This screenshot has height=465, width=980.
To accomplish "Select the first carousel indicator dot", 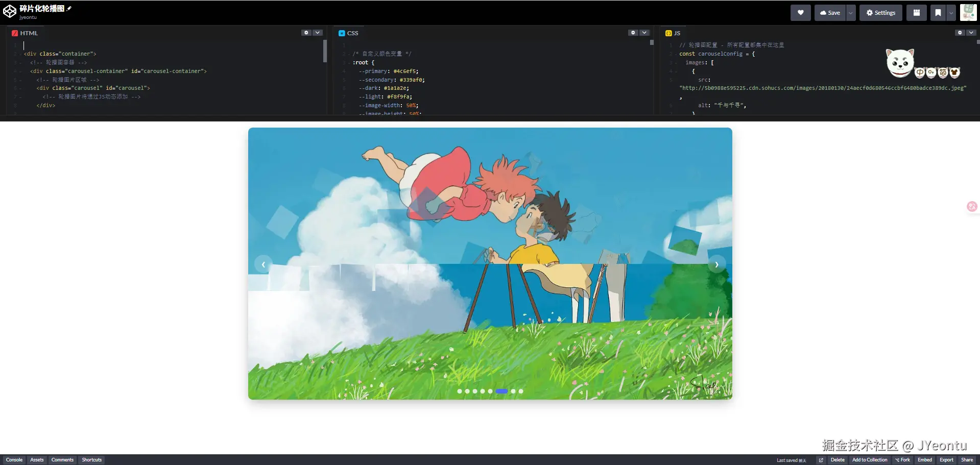I will [460, 391].
